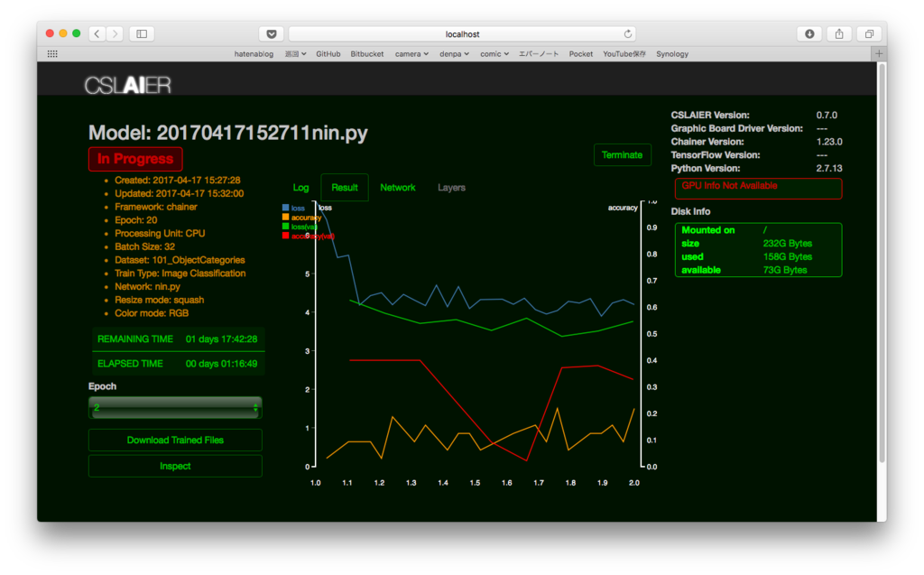Viewport: 924px width, 575px height.
Task: Expand the comic bookmarks folder
Action: pyautogui.click(x=494, y=53)
